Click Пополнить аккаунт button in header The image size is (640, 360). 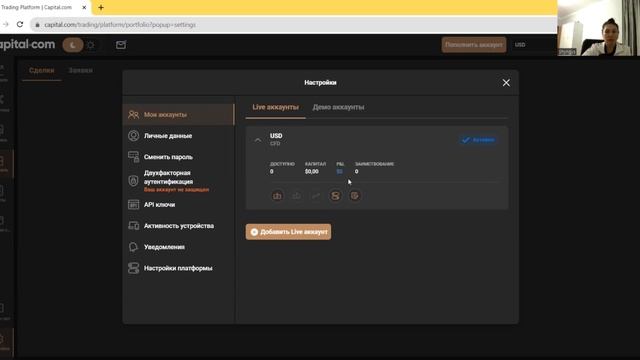click(x=474, y=45)
